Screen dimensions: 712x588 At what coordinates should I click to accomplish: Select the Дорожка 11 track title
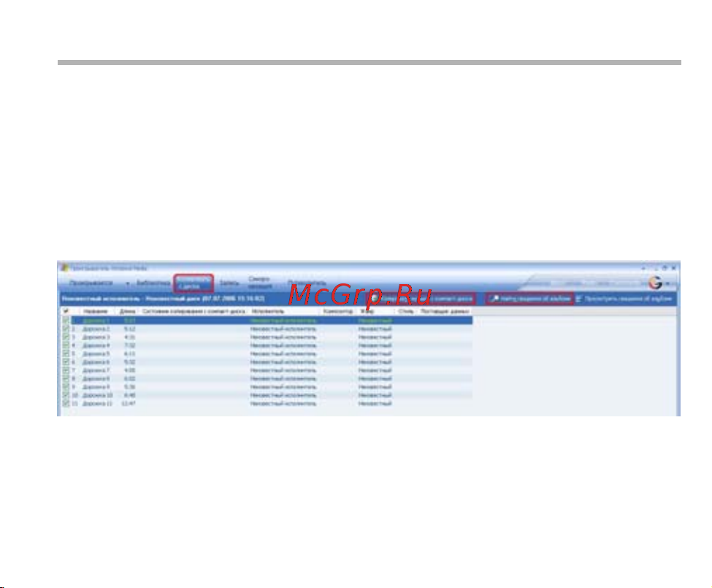(x=97, y=403)
